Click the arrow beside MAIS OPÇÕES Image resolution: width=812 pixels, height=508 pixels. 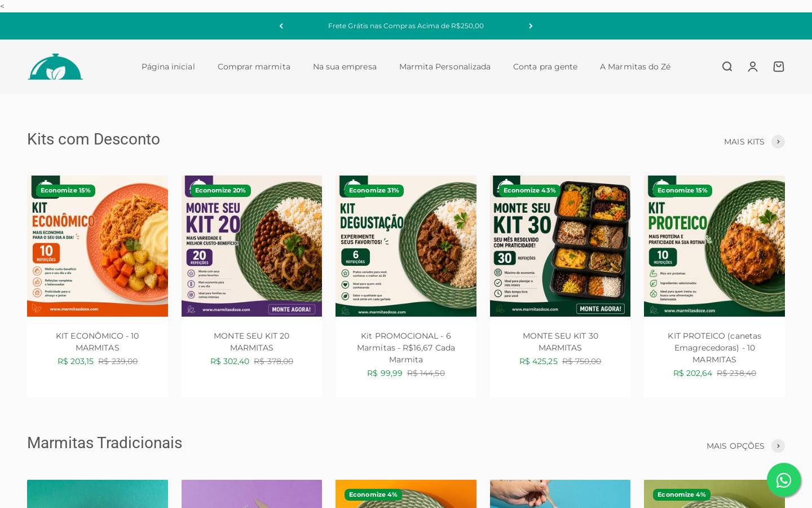(778, 446)
